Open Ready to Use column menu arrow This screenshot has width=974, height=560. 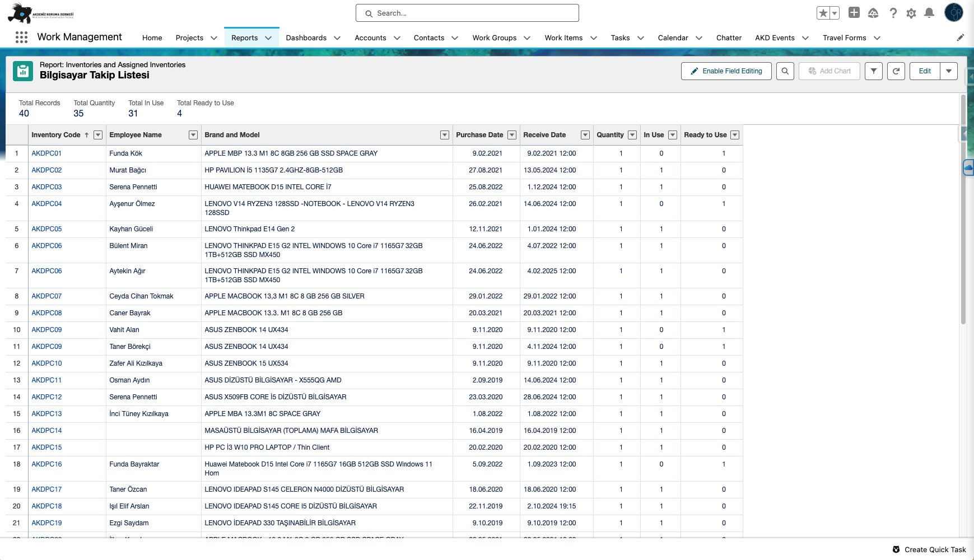735,135
